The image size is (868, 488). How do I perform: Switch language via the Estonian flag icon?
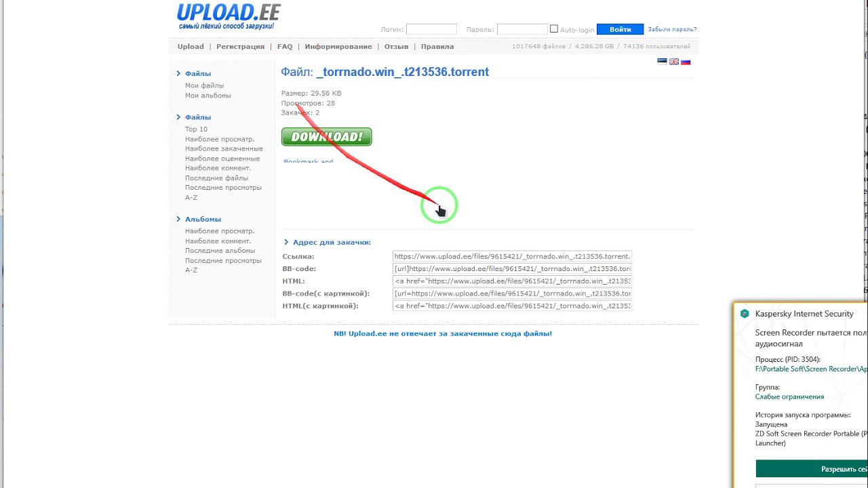pyautogui.click(x=663, y=62)
